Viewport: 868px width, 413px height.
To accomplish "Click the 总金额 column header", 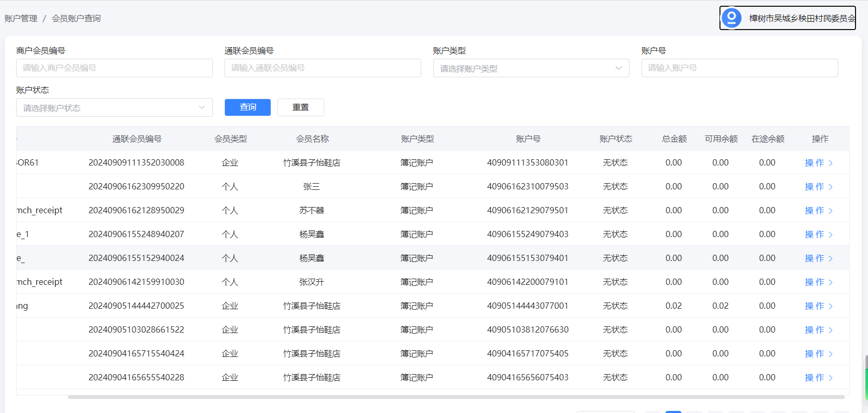I will pos(674,139).
